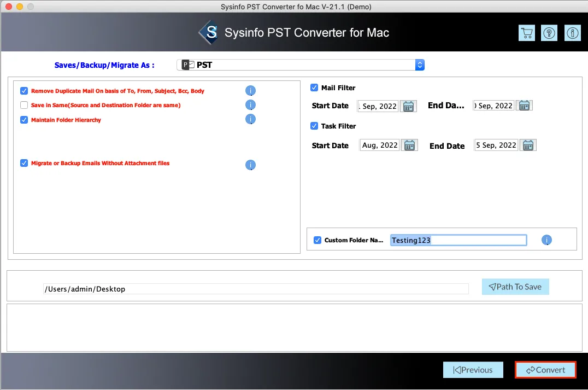This screenshot has height=390, width=588.
Task: Uncheck Remove Duplicate Mail checkbox
Action: 24,91
